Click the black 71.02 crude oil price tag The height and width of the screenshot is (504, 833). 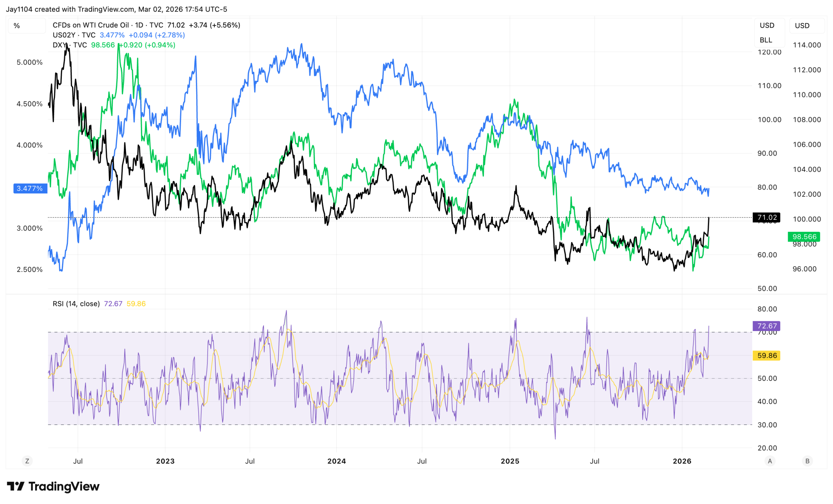point(766,217)
